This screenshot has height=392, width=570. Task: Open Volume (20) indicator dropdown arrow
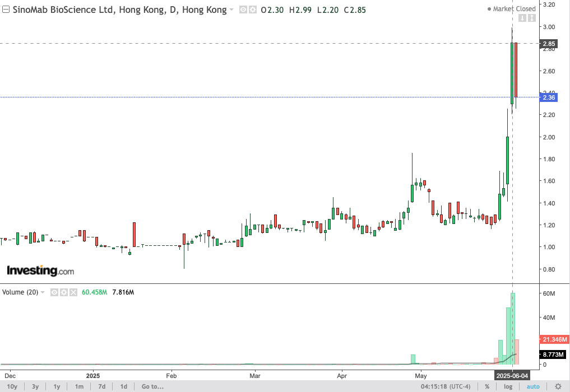pyautogui.click(x=43, y=292)
